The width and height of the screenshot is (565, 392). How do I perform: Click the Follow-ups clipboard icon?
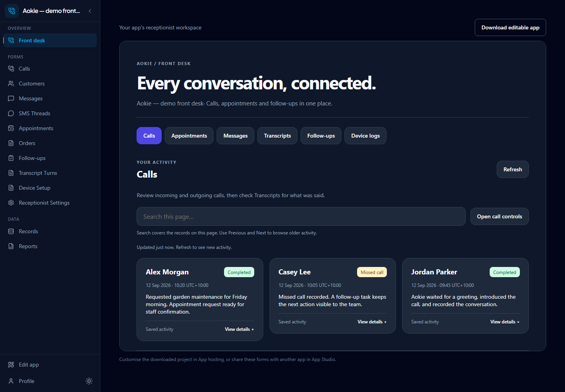click(11, 158)
